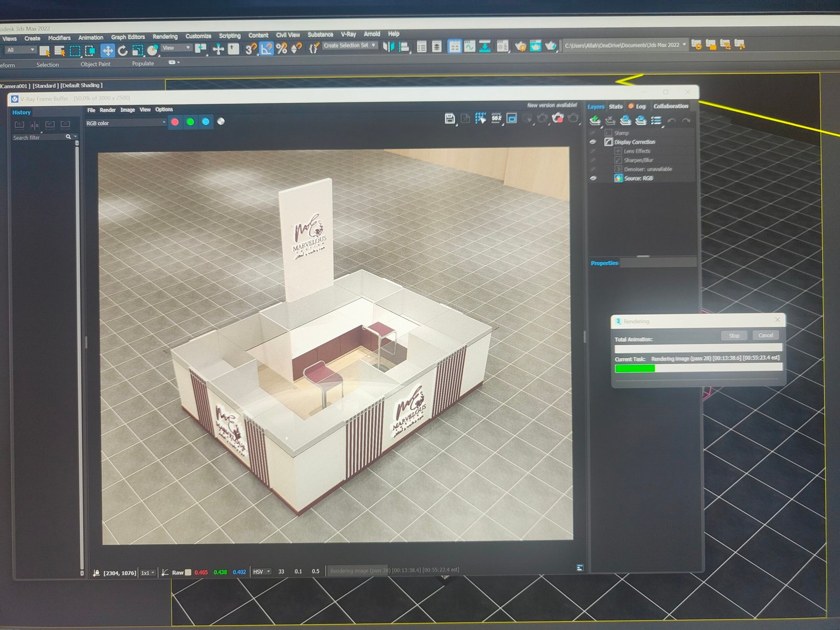Switch to the Stats tab
Viewport: 840px width, 630px height.
(x=616, y=107)
